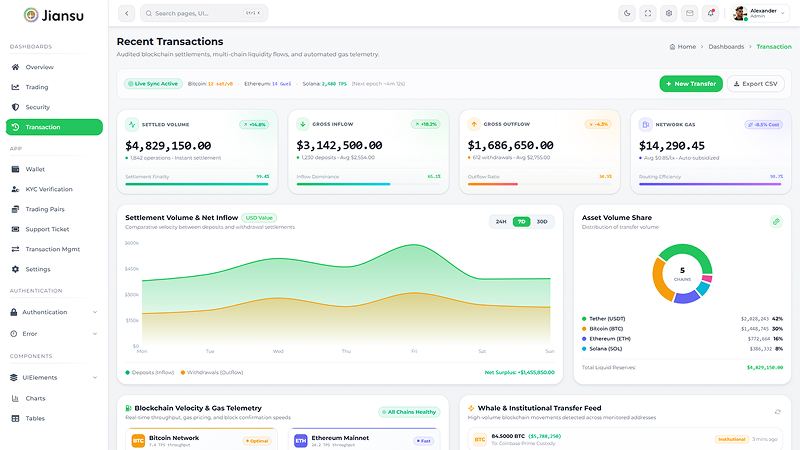The width and height of the screenshot is (800, 450).
Task: Toggle Deposits (Inflow) legend series
Action: (149, 372)
